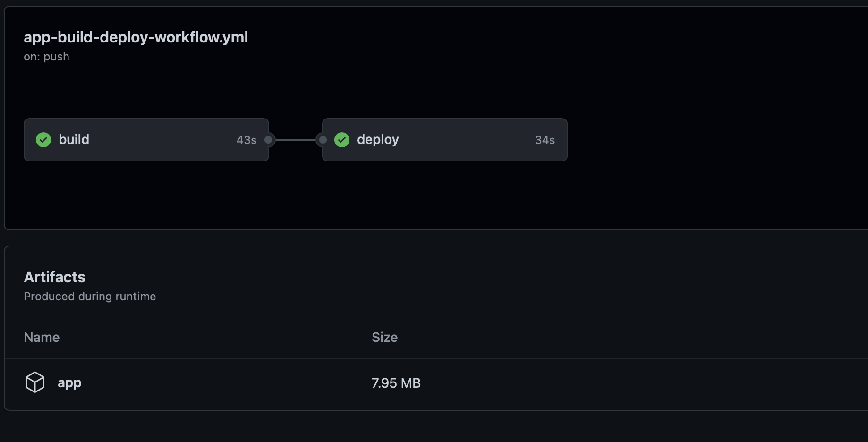Click the app-build-deploy-workflow.yml title

(x=136, y=37)
